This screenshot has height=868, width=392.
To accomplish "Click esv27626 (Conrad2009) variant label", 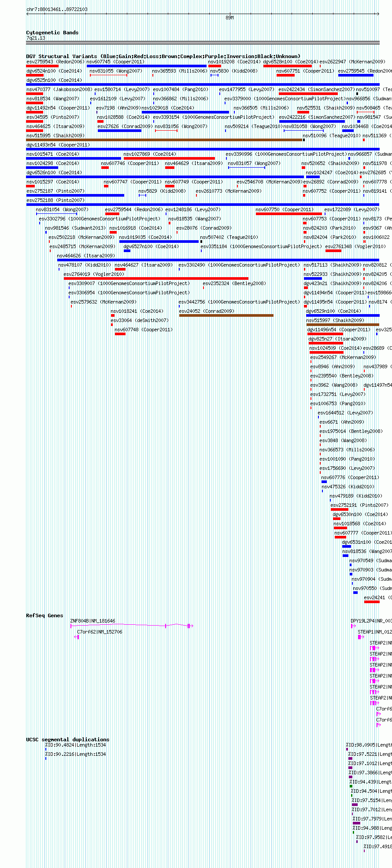I will tap(125, 126).
